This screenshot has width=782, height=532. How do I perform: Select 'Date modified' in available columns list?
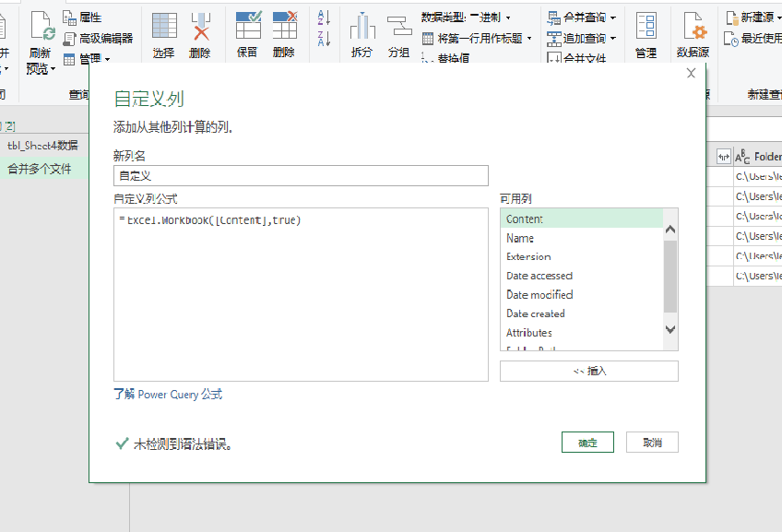pyautogui.click(x=539, y=295)
